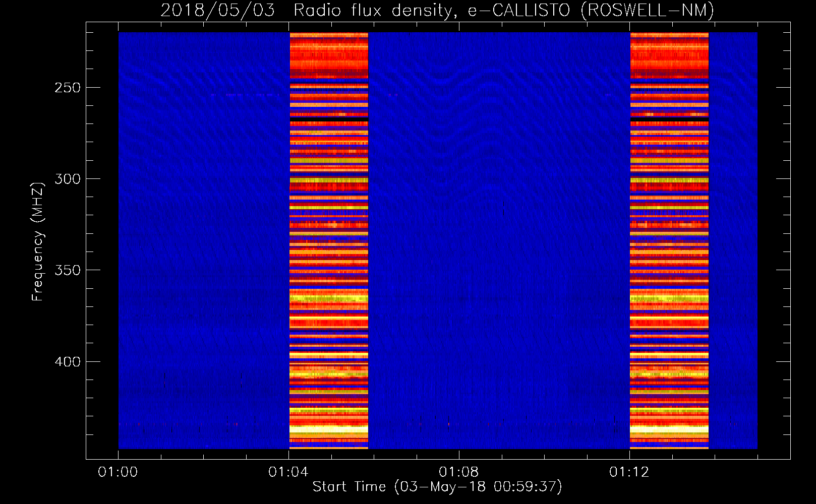Image resolution: width=816 pixels, height=504 pixels.
Task: Click the '01:00' time axis label
Action: point(118,472)
